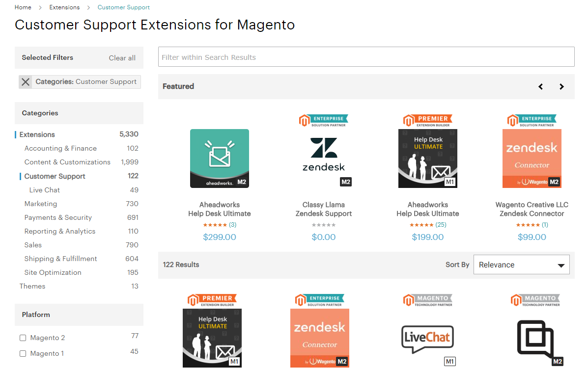Click Premier Extension Builder badge in featured row
Viewport: 588px width, 370px height.
[x=428, y=121]
